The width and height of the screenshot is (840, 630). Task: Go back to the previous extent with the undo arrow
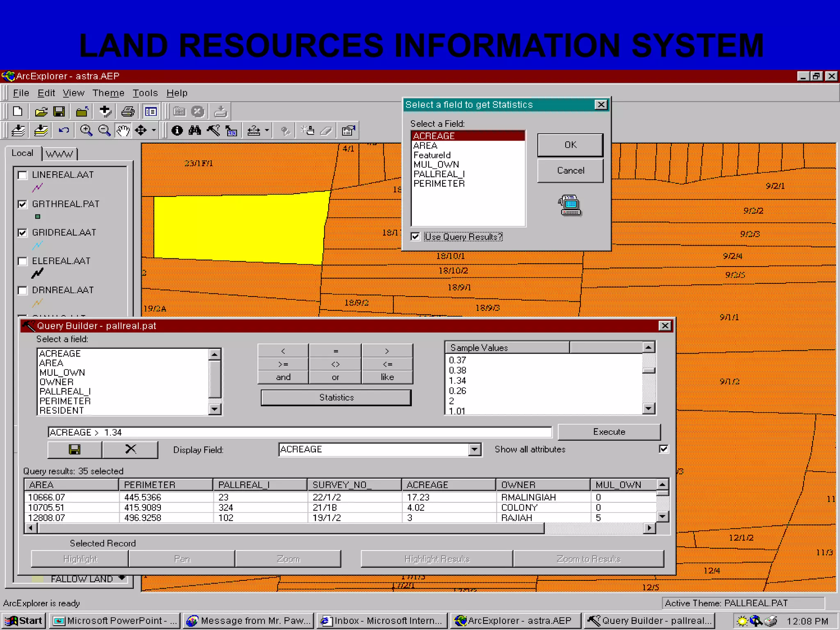pos(64,131)
